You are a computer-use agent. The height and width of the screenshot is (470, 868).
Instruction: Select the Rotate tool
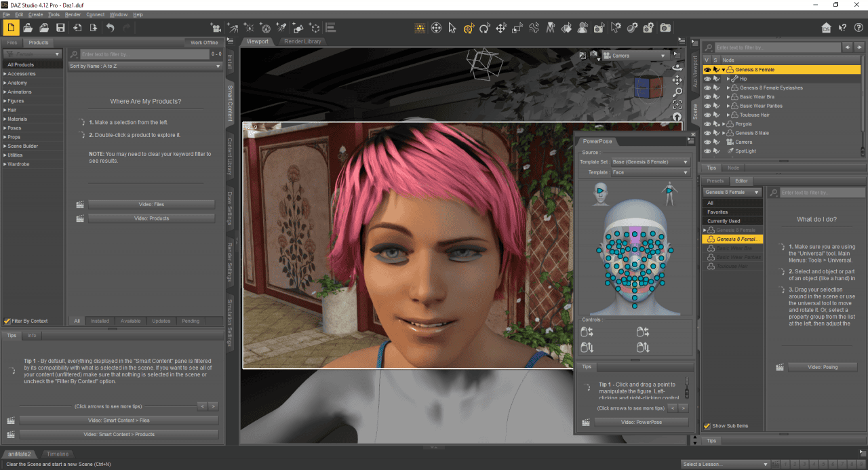[x=484, y=28]
